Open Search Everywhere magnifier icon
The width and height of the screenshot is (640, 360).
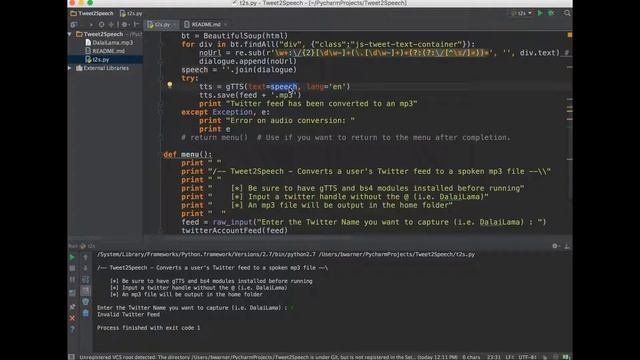pos(567,13)
